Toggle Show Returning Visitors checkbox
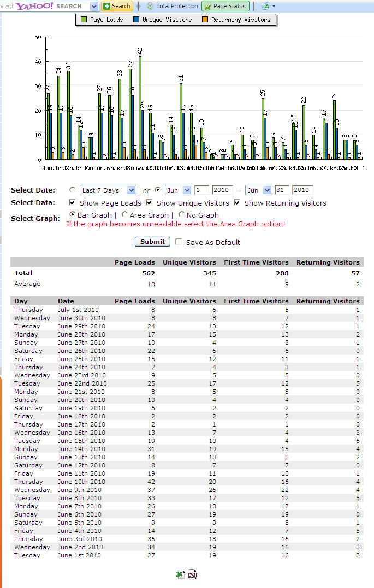 tap(237, 202)
